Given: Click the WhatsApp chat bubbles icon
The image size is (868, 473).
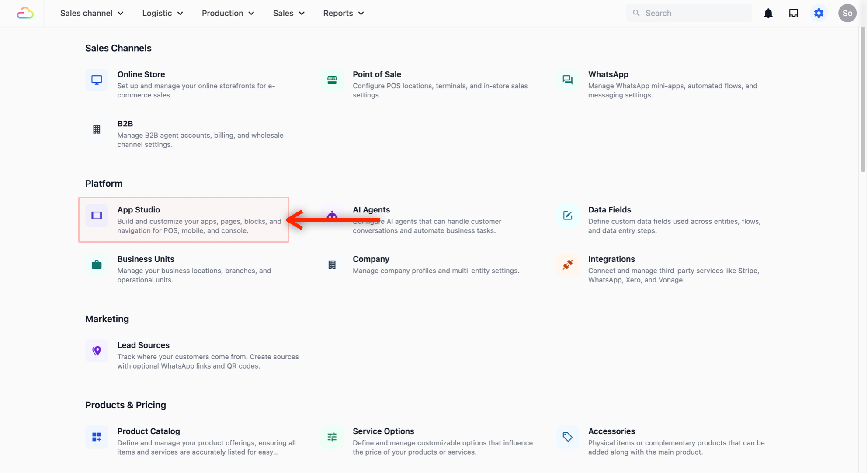Looking at the screenshot, I should point(567,80).
